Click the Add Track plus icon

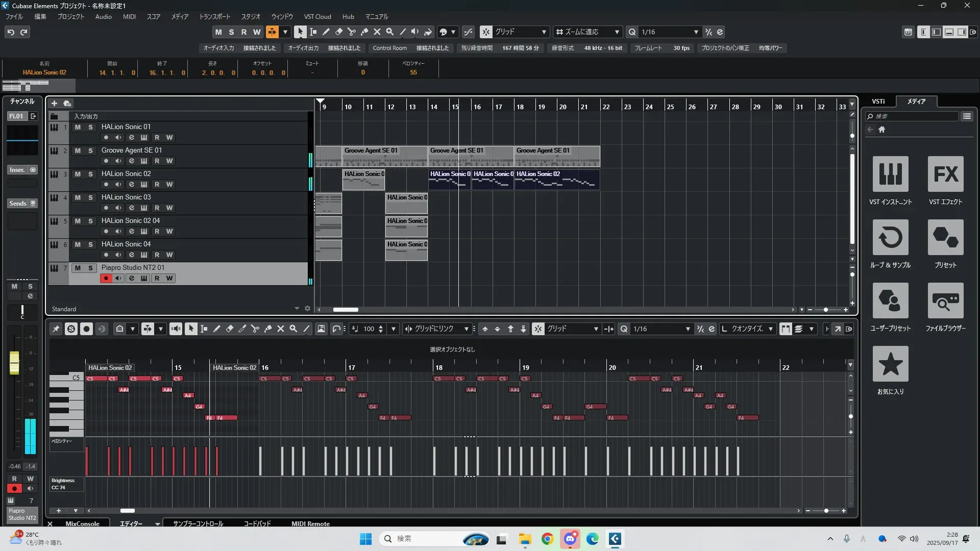pos(54,104)
